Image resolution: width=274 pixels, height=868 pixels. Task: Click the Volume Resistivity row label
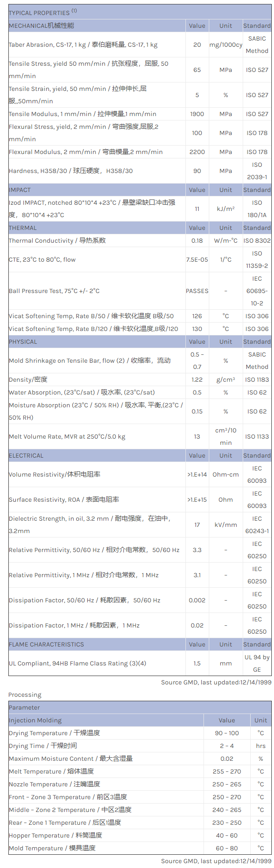click(55, 474)
